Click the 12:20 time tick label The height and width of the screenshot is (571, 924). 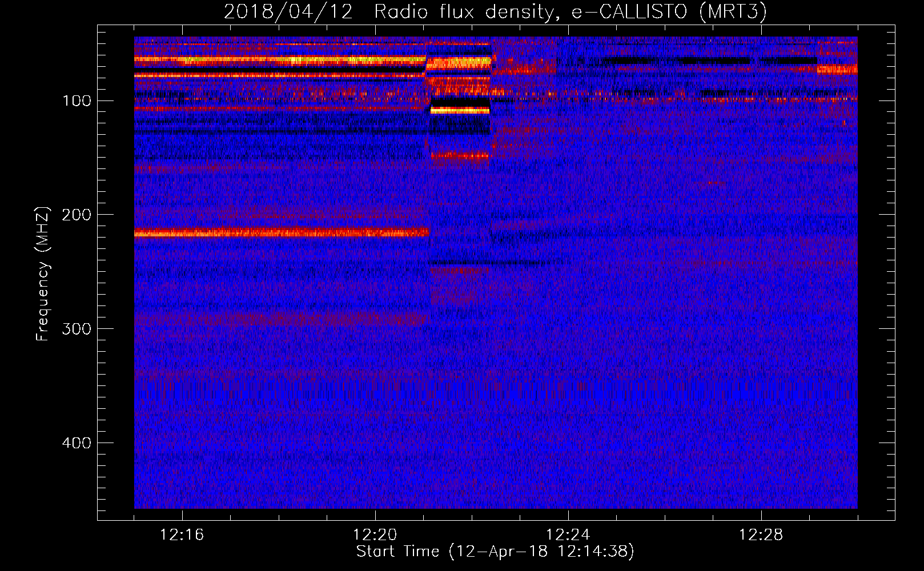pos(375,535)
